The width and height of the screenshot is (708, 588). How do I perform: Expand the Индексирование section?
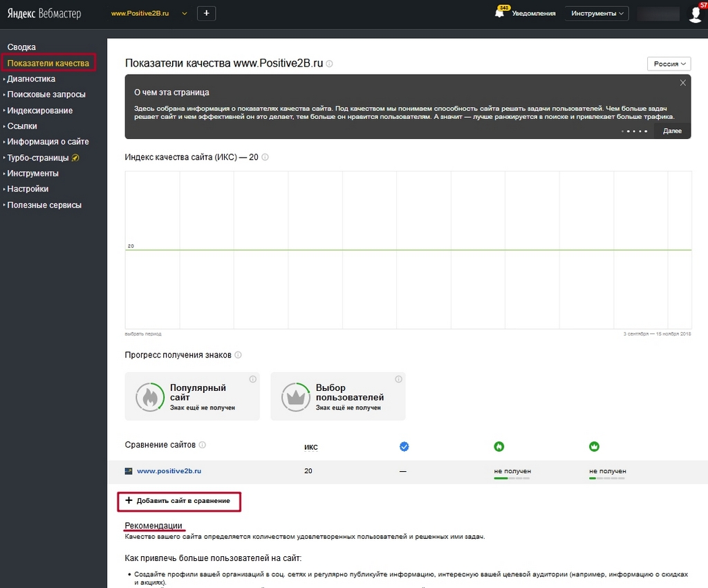39,110
